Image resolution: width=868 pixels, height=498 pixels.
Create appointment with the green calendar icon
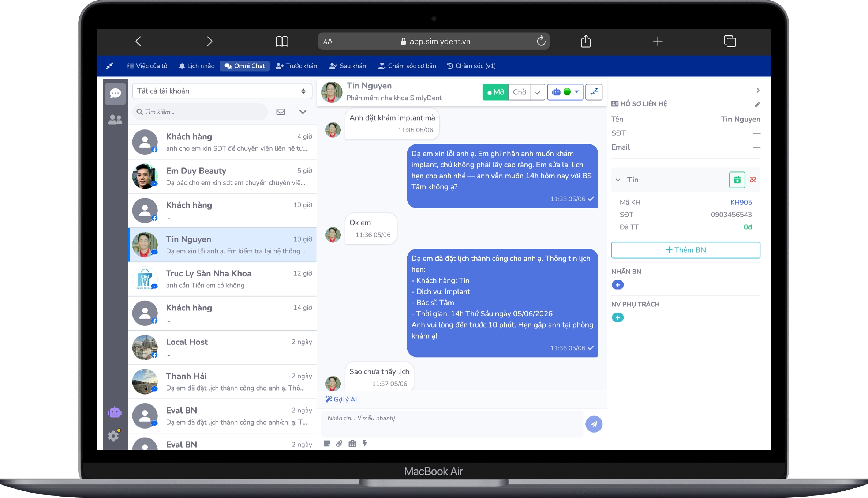point(737,180)
